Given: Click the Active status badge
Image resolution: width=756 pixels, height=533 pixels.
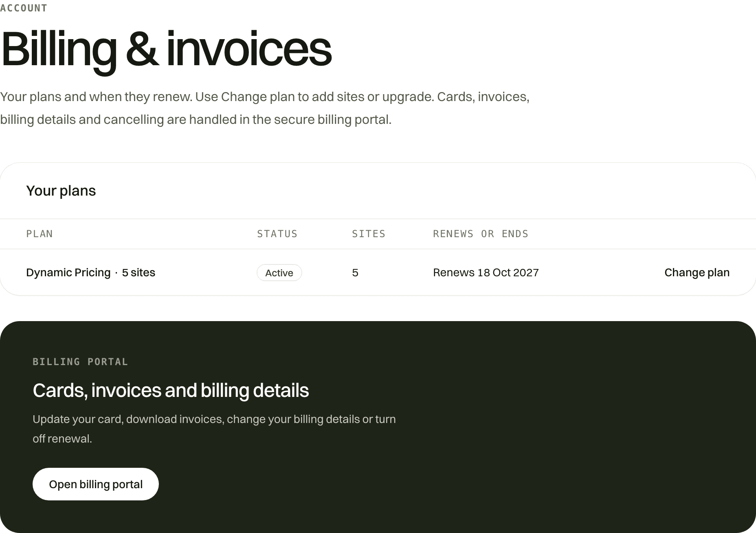Looking at the screenshot, I should click(x=279, y=273).
